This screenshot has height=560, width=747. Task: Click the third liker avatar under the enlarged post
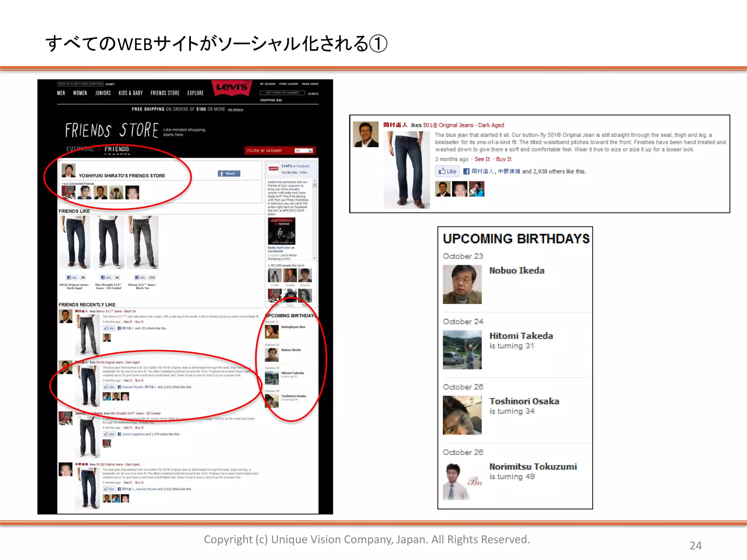pos(476,189)
